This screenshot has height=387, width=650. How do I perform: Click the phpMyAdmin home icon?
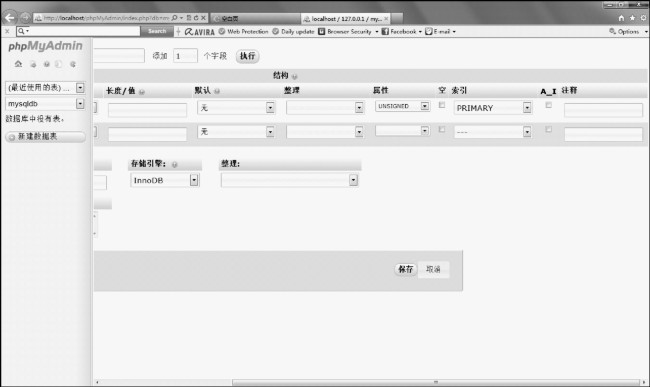(18, 64)
